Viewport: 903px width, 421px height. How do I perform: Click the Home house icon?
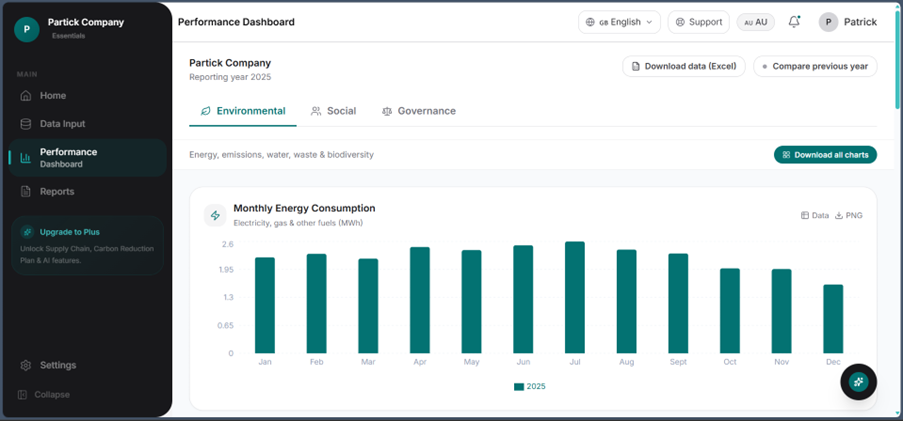pos(25,96)
